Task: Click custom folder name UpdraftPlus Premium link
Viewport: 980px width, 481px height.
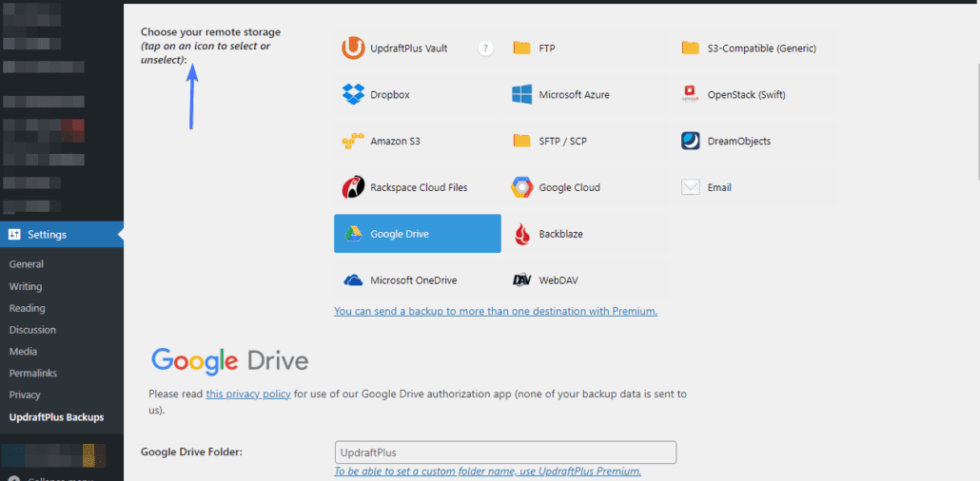Action: (487, 471)
